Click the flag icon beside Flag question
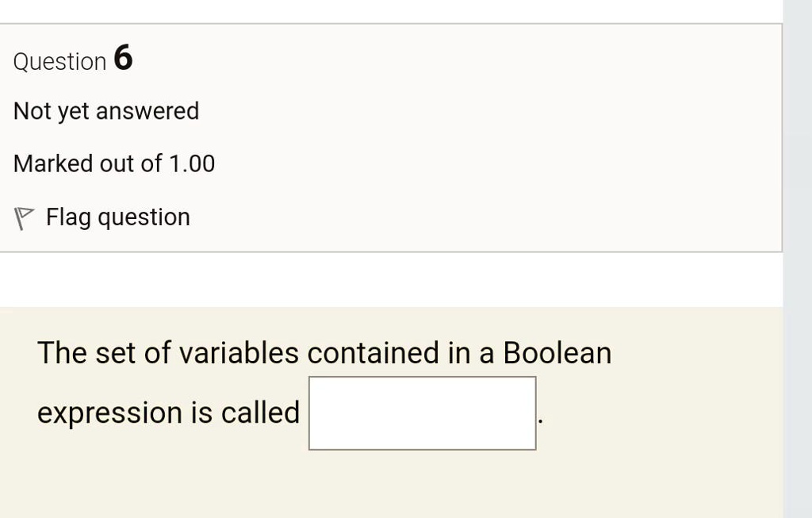This screenshot has height=518, width=812. click(23, 218)
